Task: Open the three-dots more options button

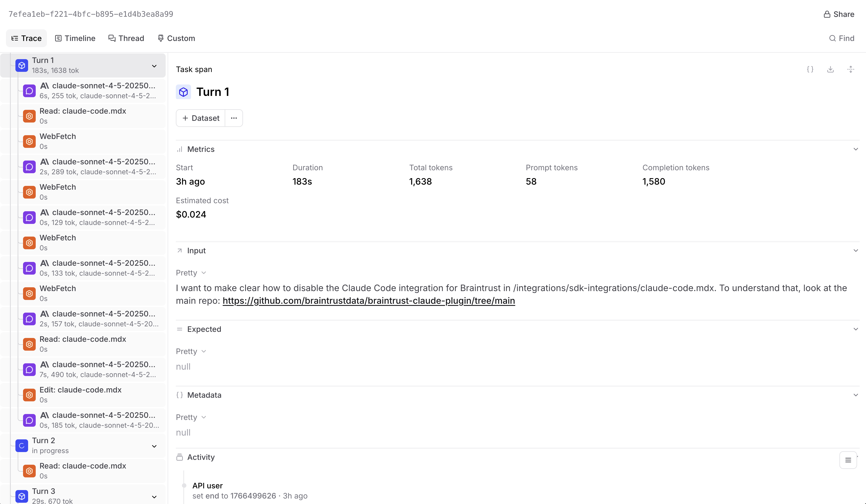Action: (234, 118)
